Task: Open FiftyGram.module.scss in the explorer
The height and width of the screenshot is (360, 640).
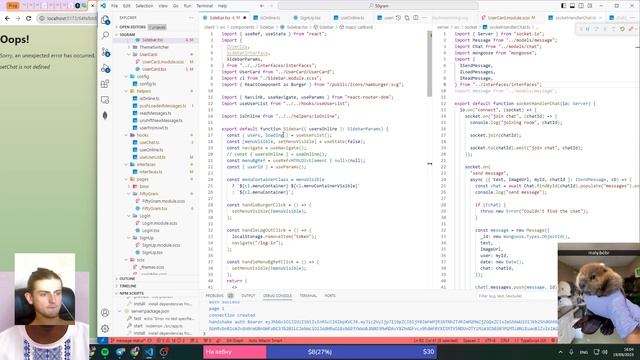Action: pyautogui.click(x=163, y=202)
